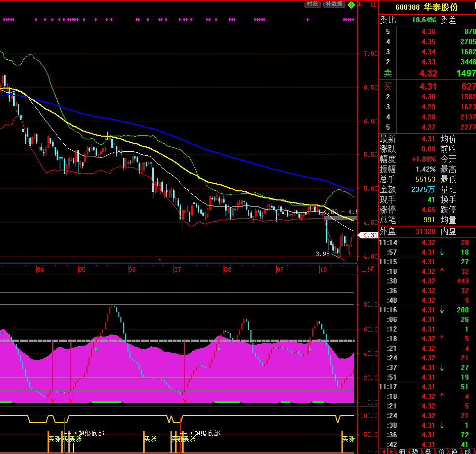Select buy level 4 price 4.28
This screenshot has height=454, width=476.
tap(428, 117)
